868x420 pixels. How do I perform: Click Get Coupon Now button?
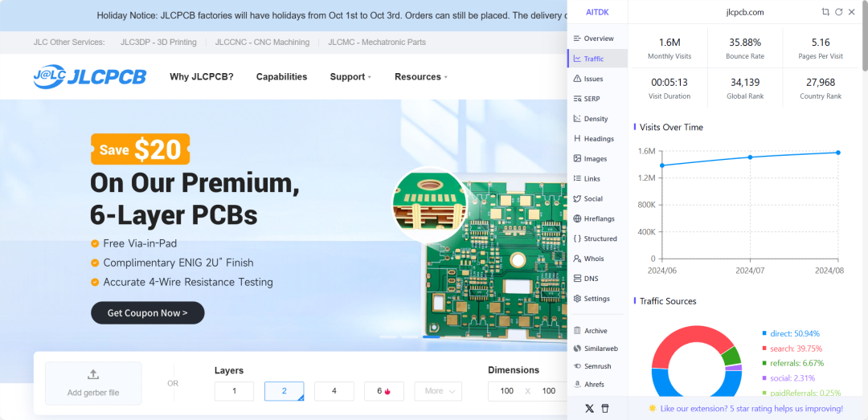point(148,312)
